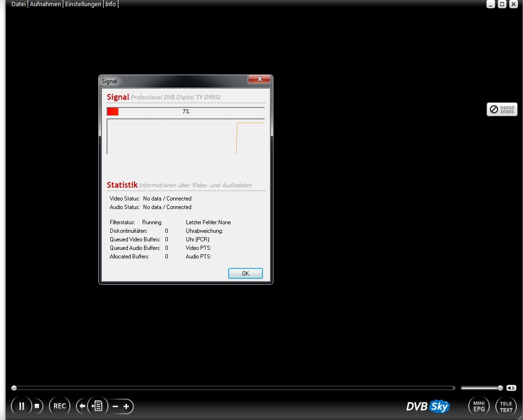Click the DVB Sky logo
The image size is (523, 420).
coord(427,407)
